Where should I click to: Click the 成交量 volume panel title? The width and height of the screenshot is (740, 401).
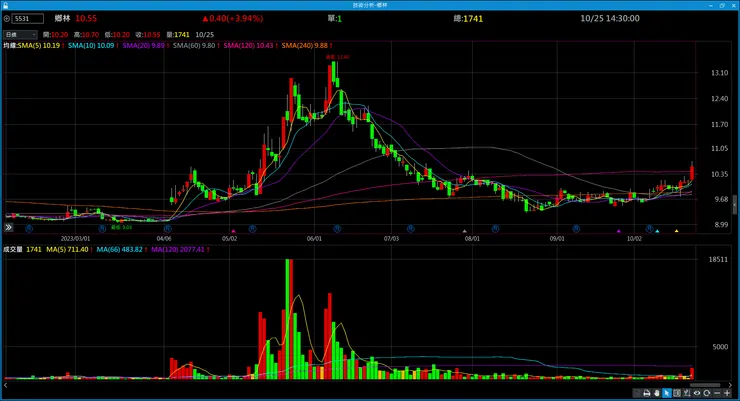click(x=13, y=249)
